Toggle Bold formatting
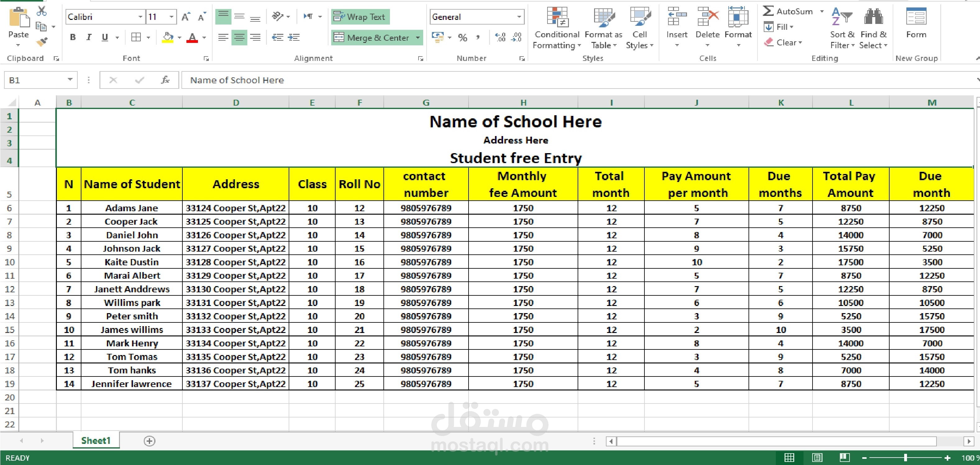 (73, 37)
